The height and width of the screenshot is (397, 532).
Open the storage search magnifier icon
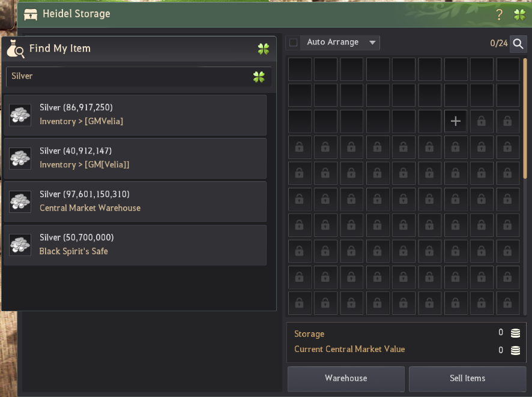point(518,43)
